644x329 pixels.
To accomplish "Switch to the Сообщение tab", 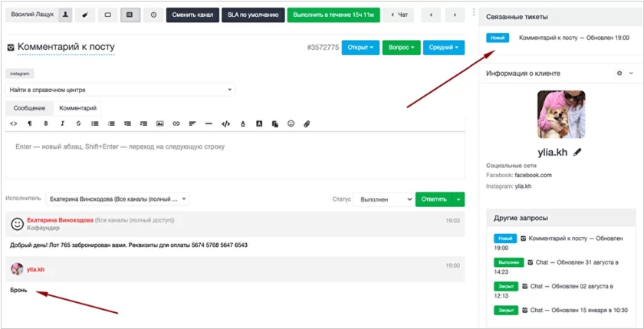I will click(29, 108).
